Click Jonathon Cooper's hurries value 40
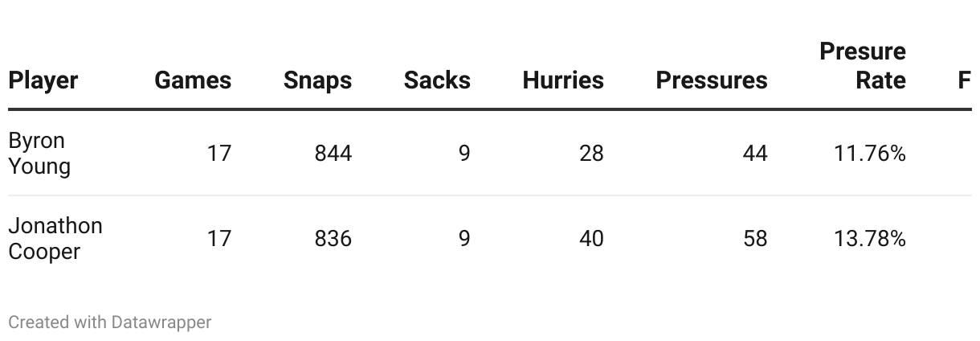Screen dimensions: 980x341 point(591,239)
